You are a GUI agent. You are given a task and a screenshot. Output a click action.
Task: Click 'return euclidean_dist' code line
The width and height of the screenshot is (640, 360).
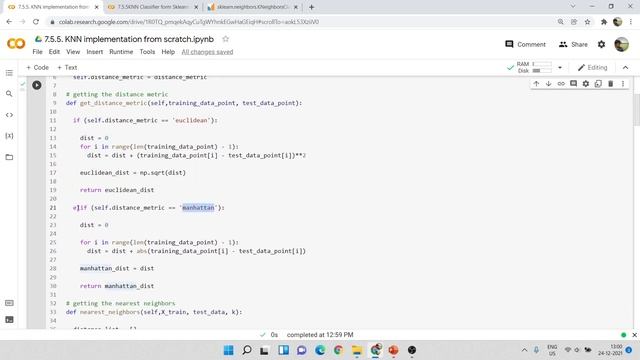(x=117, y=190)
